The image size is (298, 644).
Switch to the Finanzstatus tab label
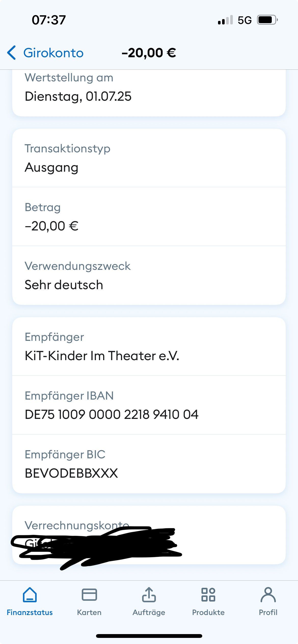30,612
